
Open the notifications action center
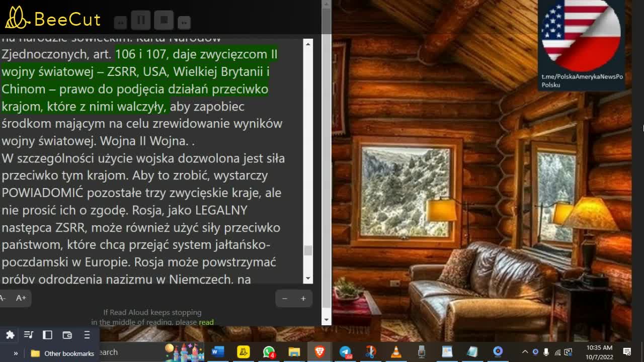point(627,352)
